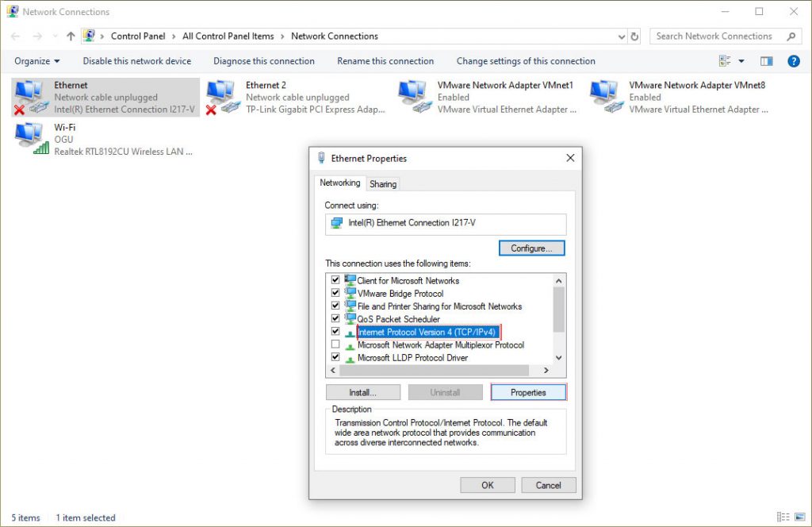
Task: Click the items list horizontal scrollbar thumb
Action: (434, 370)
